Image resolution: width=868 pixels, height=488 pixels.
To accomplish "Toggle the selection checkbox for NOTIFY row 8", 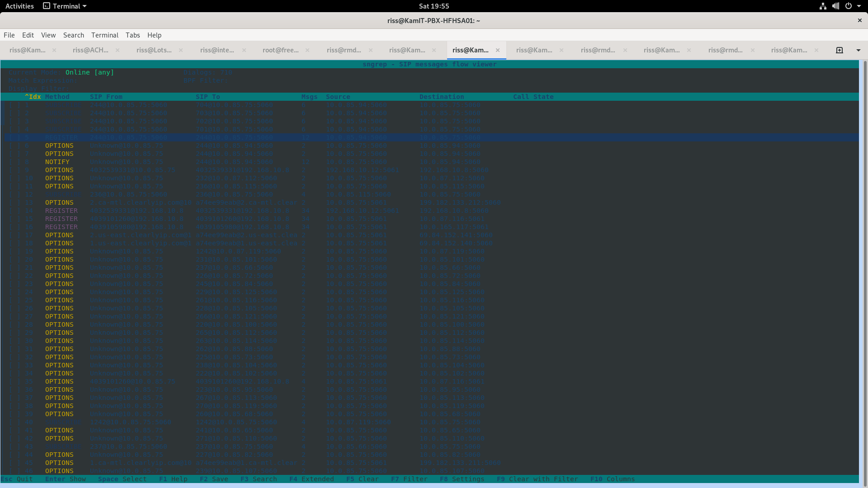I will point(14,162).
